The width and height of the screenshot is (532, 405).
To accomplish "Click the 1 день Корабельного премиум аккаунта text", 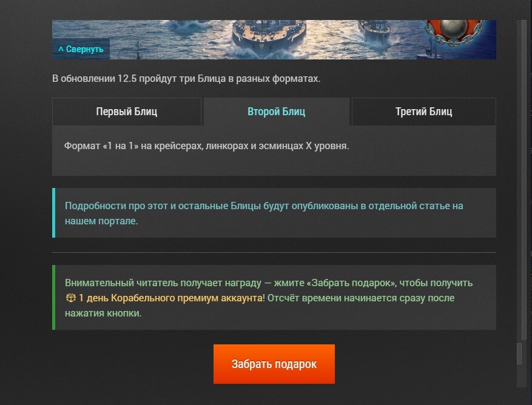I will 170,298.
